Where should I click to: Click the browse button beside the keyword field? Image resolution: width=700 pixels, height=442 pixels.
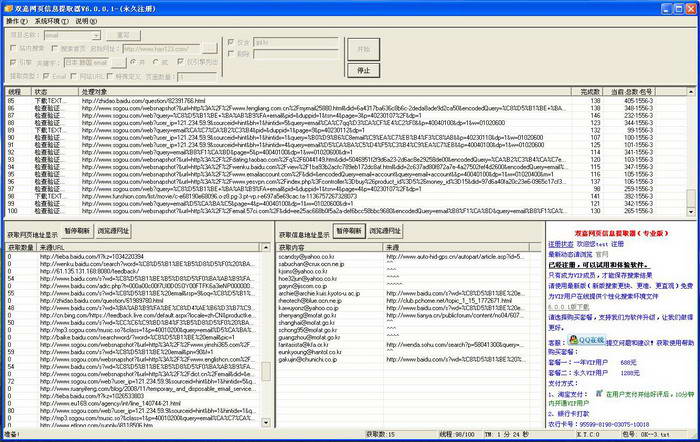119,63
